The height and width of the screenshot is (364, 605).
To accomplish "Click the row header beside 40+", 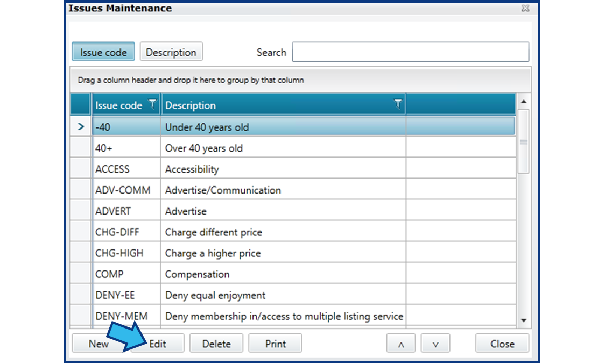I will coord(81,148).
